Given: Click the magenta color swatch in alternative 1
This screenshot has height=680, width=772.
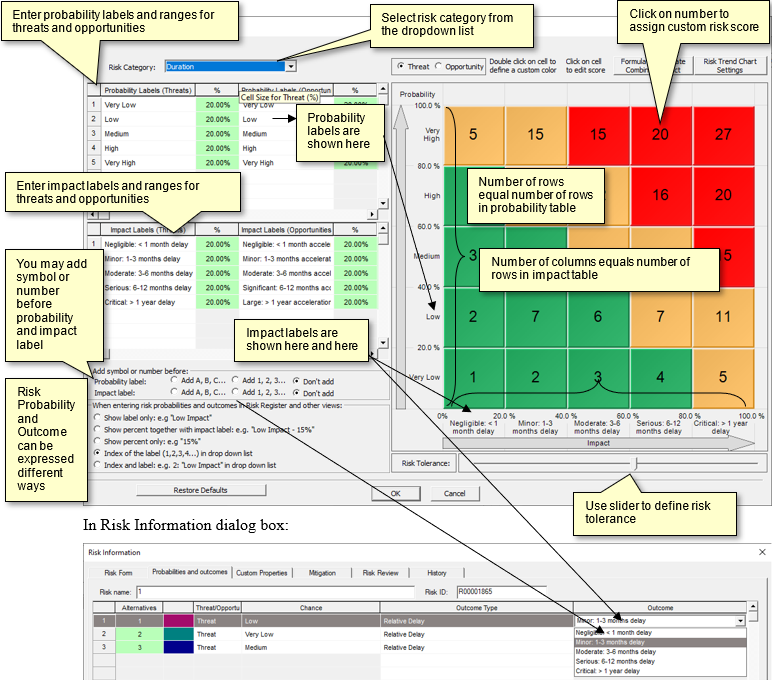Looking at the screenshot, I should pyautogui.click(x=178, y=621).
